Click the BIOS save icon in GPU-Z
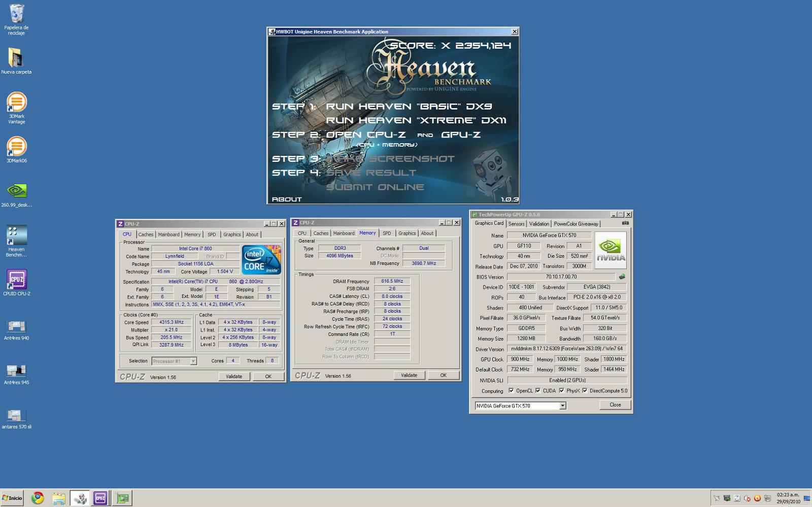The image size is (812, 507). click(x=622, y=277)
